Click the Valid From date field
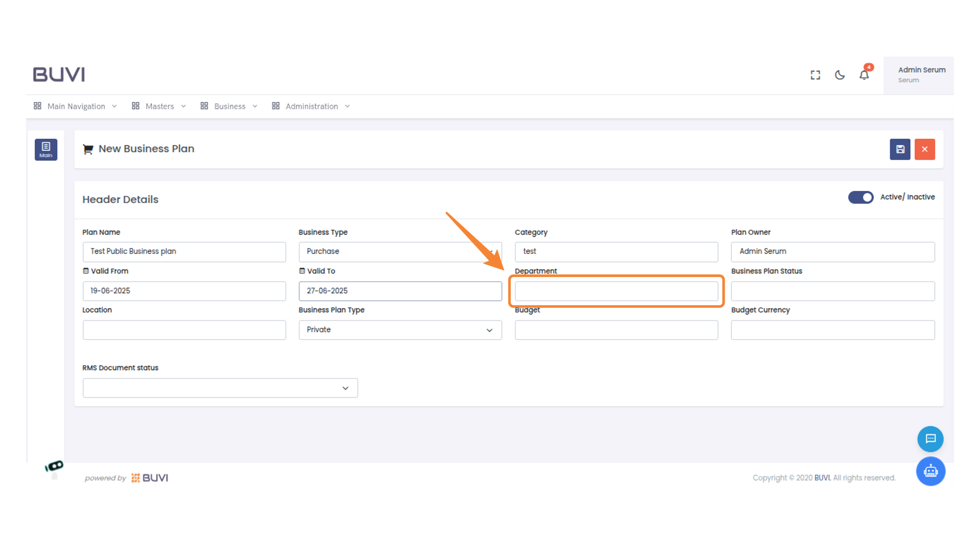 coord(184,291)
